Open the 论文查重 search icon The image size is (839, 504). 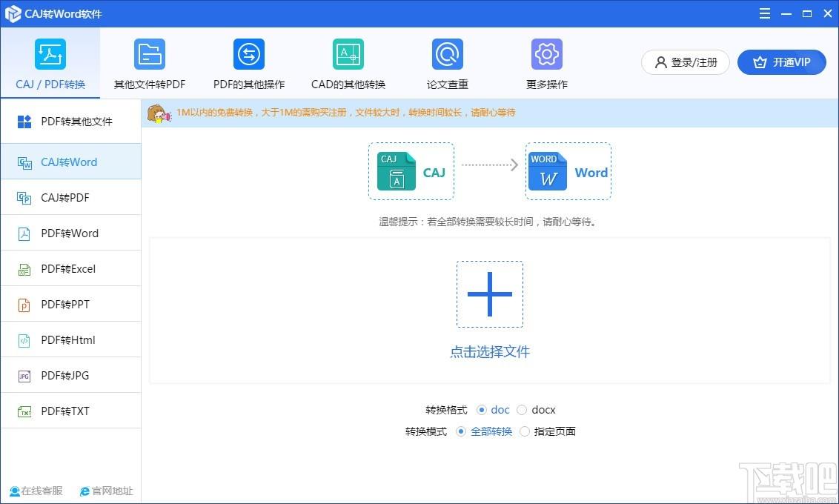point(448,54)
